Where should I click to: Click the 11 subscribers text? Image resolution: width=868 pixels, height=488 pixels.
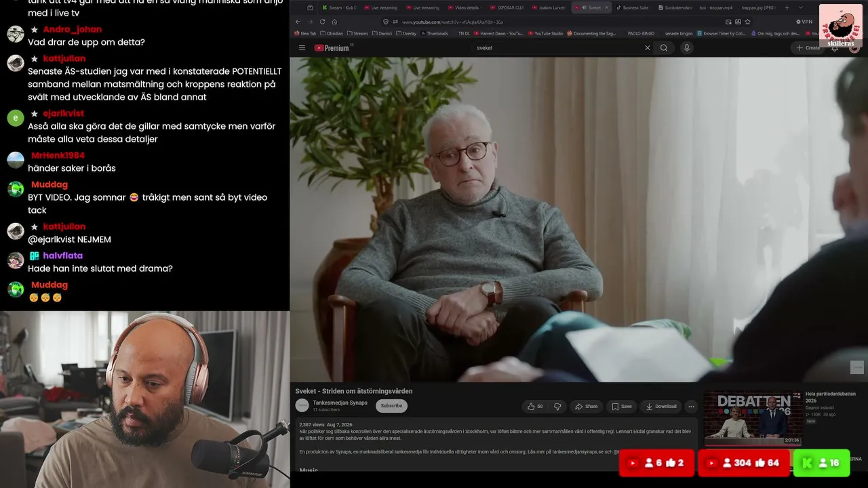click(325, 410)
